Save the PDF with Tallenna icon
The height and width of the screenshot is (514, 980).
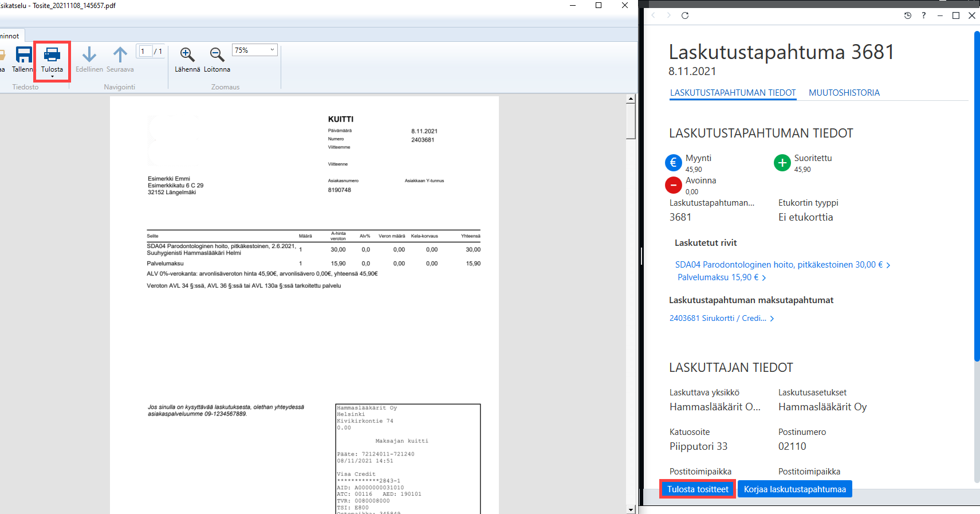click(x=23, y=55)
